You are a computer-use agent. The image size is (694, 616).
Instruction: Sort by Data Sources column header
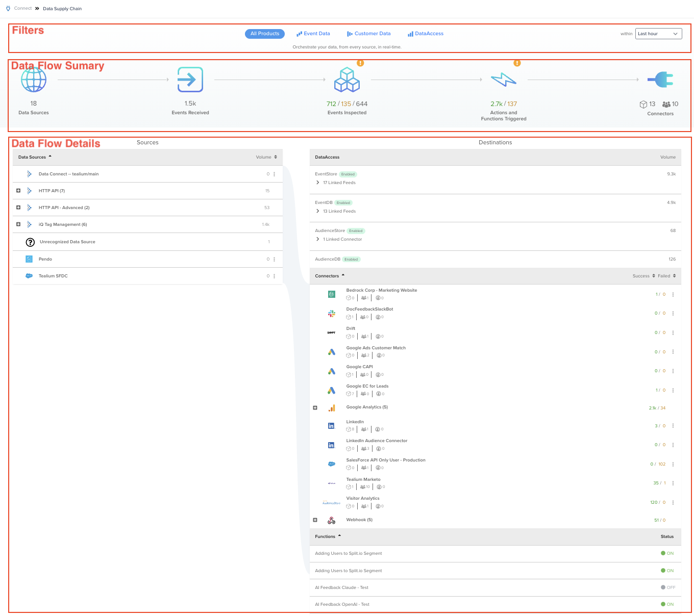point(35,157)
